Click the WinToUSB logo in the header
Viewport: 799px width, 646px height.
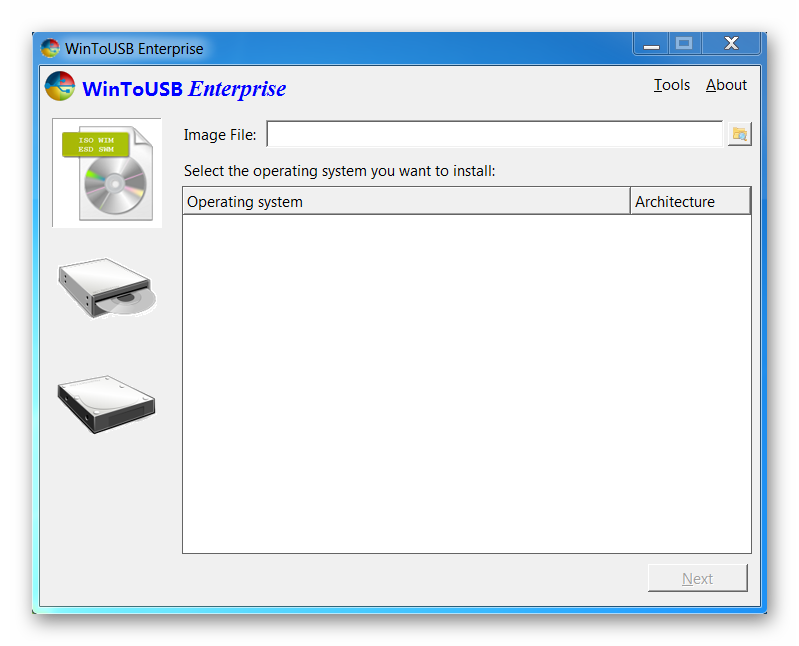60,86
